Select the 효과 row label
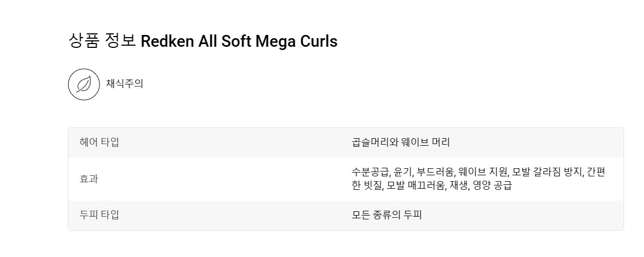644x257 pixels. tap(89, 179)
